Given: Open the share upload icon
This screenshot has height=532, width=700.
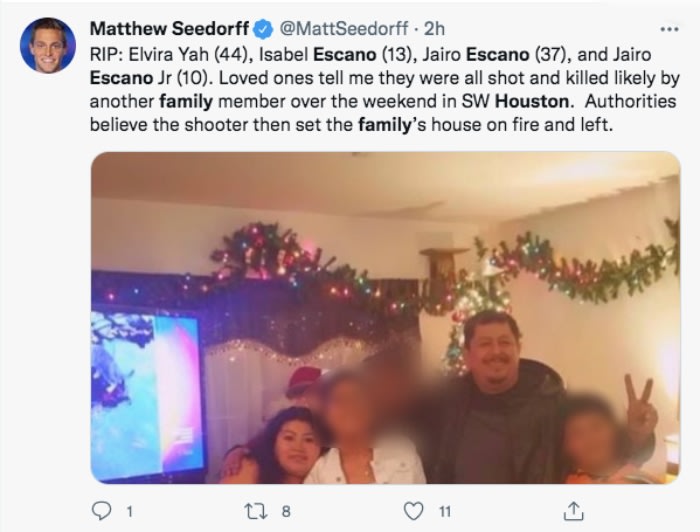Looking at the screenshot, I should 573,511.
